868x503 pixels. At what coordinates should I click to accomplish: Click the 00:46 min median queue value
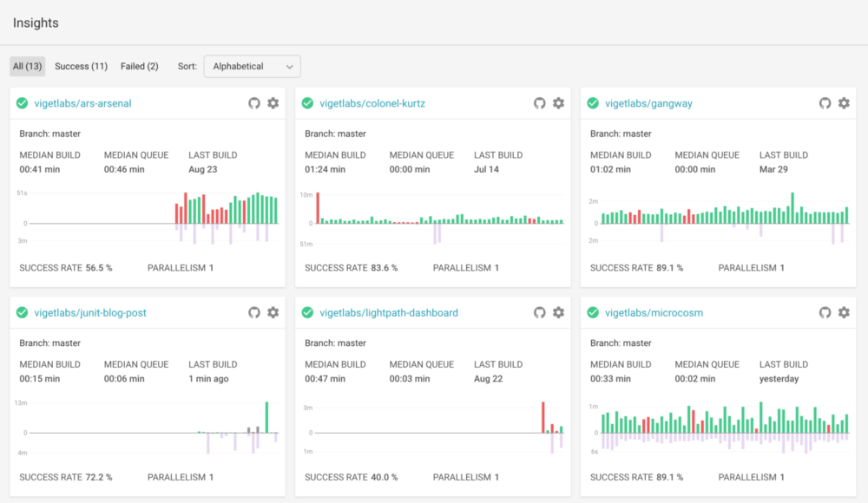tap(124, 169)
